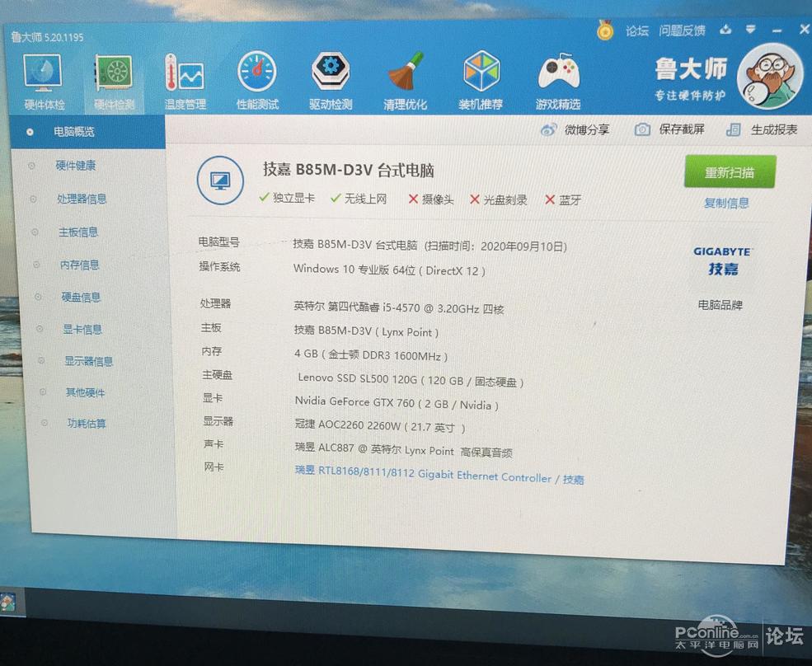
Task: Select 电脑概览 sidebar tab
Action: pyautogui.click(x=87, y=132)
